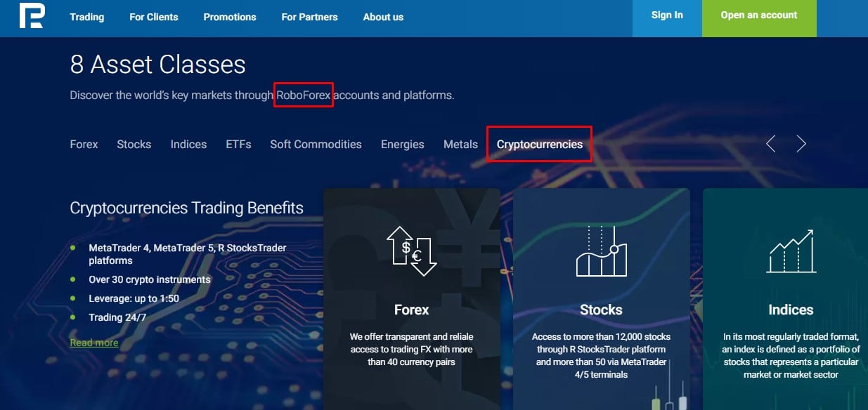This screenshot has height=410, width=868.
Task: Select the Cryptocurrencies tab
Action: click(540, 144)
